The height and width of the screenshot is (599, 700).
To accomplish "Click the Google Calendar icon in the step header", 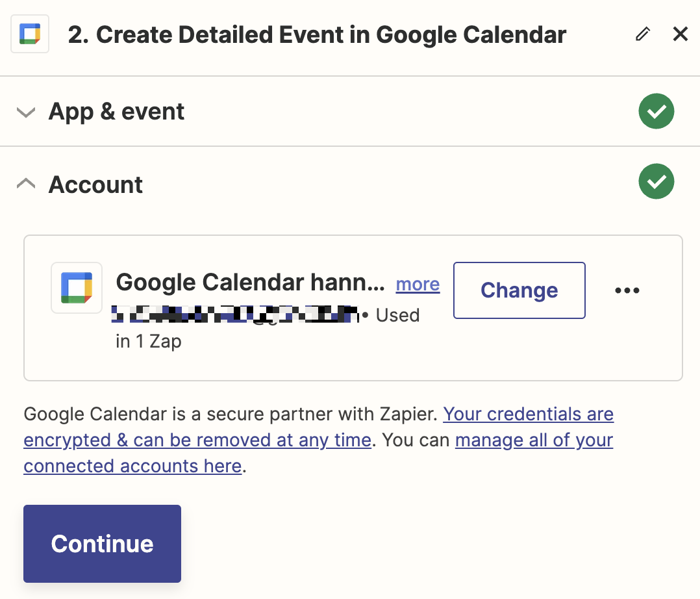I will [x=30, y=34].
